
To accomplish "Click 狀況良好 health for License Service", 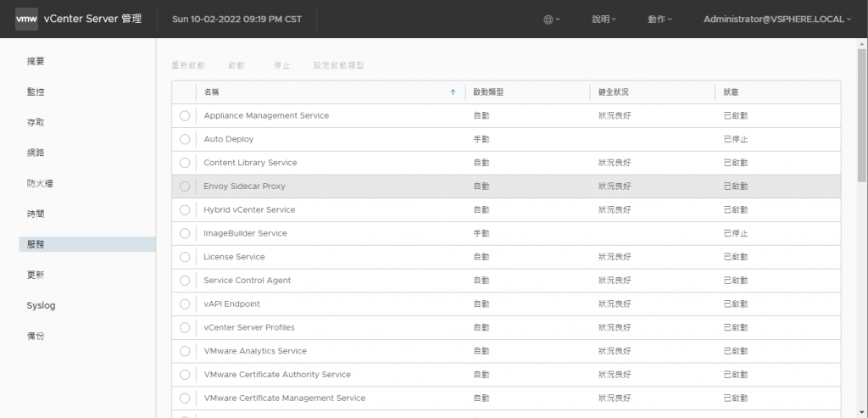I will (x=615, y=257).
